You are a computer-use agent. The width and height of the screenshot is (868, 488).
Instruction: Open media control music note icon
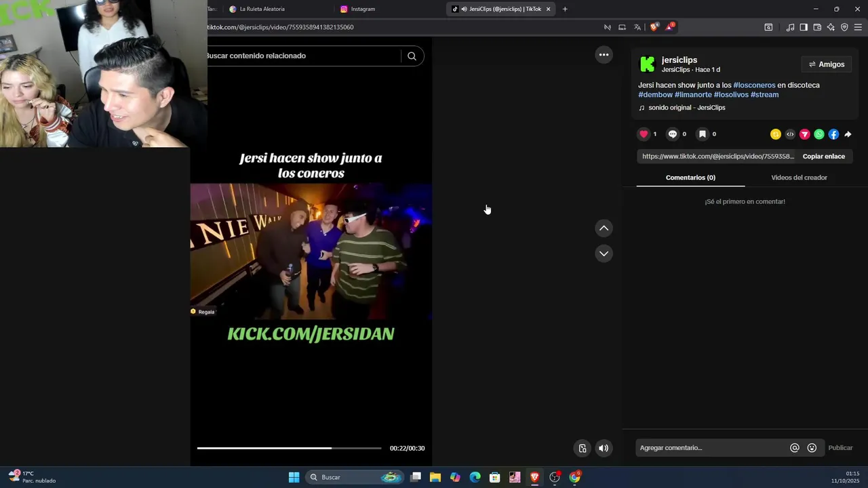(790, 27)
